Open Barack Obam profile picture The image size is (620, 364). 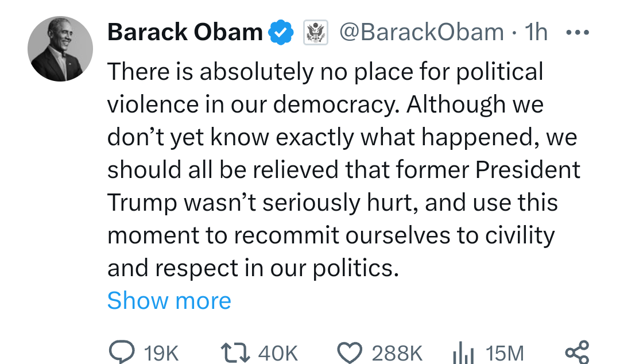tap(60, 48)
